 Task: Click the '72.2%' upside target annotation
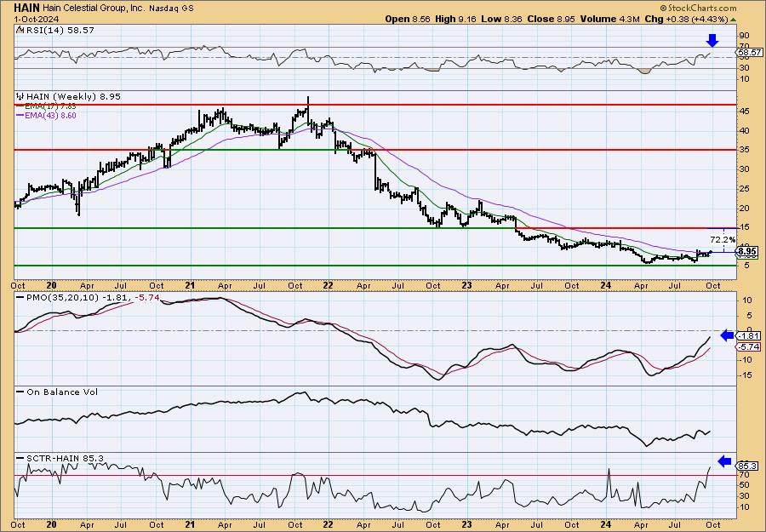tap(723, 240)
